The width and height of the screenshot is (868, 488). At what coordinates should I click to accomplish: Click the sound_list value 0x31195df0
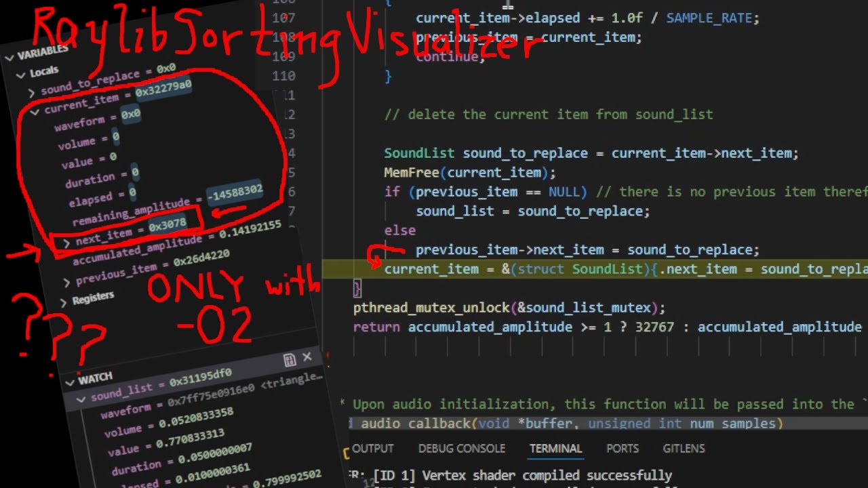pos(200,377)
